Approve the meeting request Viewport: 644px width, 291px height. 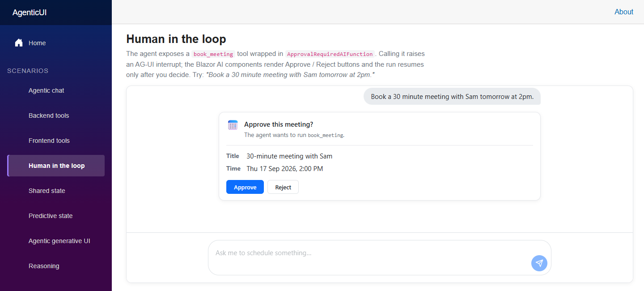click(x=245, y=187)
